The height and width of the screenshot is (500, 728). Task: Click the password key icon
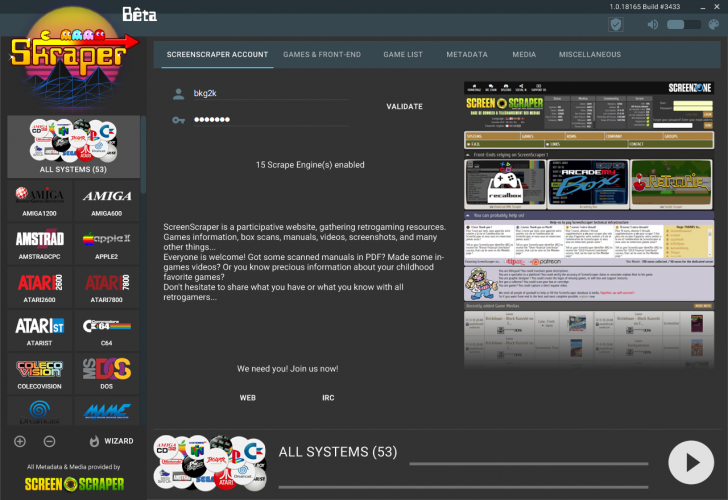[x=178, y=120]
